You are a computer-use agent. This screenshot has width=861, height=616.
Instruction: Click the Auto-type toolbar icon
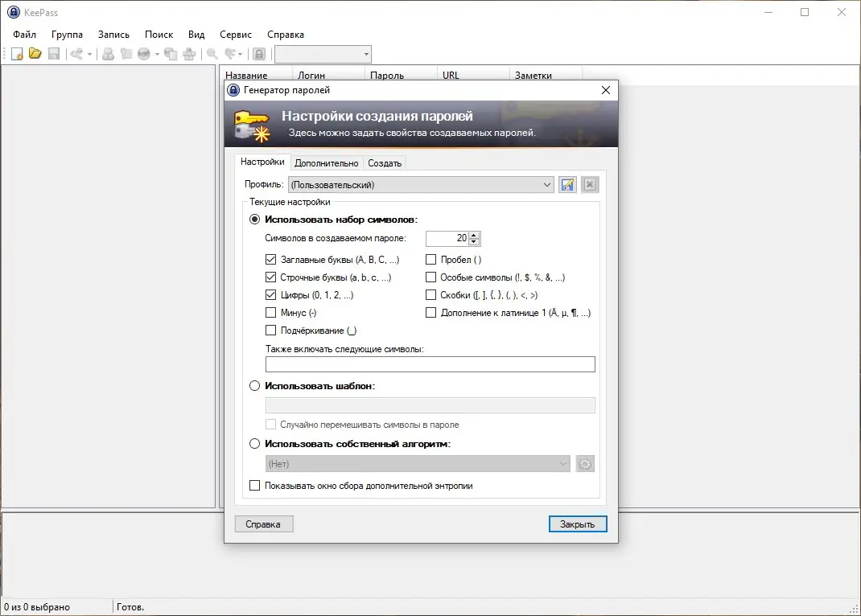click(189, 54)
